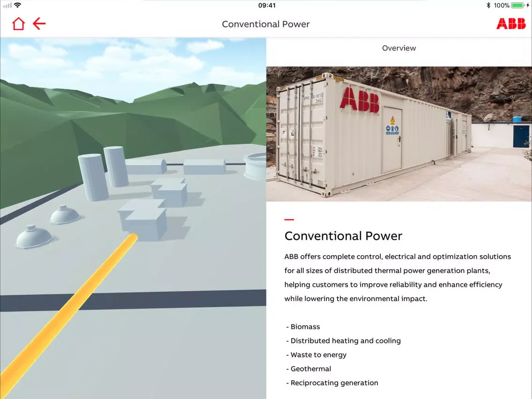Tap the red home icon

click(18, 24)
